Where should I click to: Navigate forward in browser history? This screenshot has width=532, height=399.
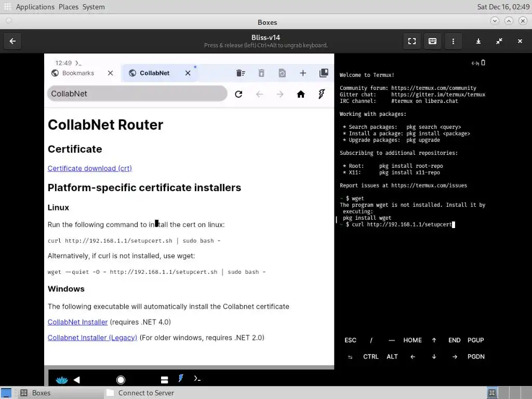click(280, 94)
